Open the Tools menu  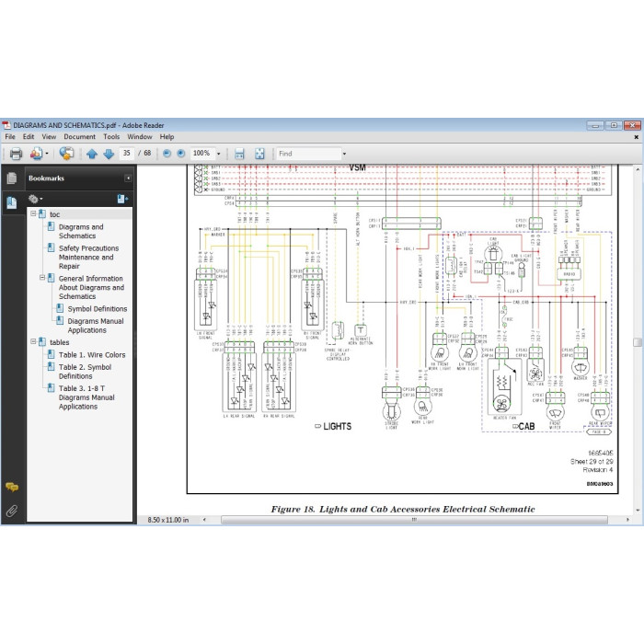coord(111,137)
